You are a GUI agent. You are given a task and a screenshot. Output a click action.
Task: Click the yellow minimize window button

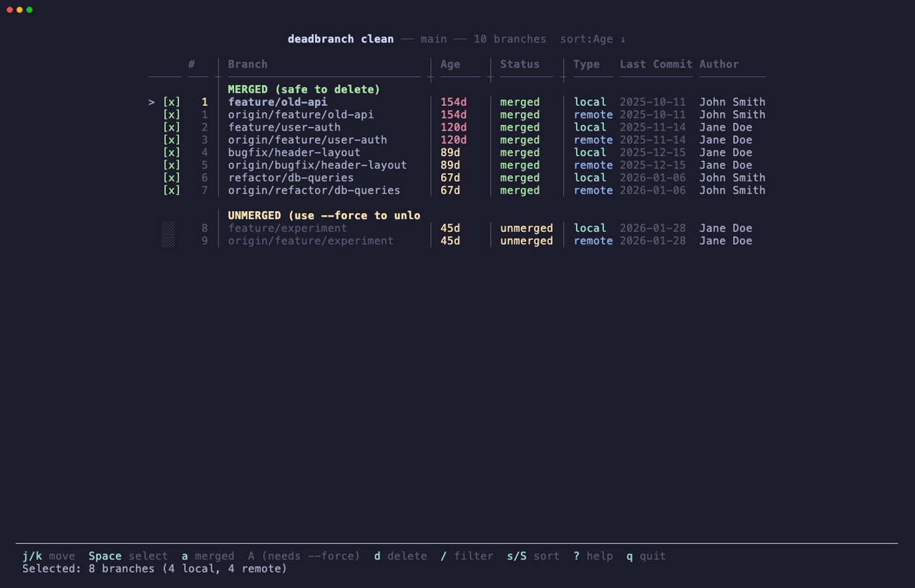pos(20,10)
